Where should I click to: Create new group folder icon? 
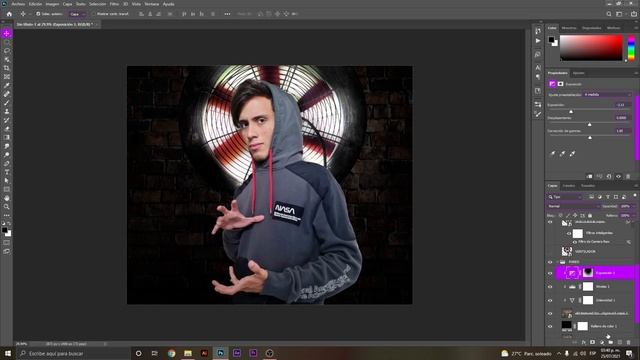[611, 342]
